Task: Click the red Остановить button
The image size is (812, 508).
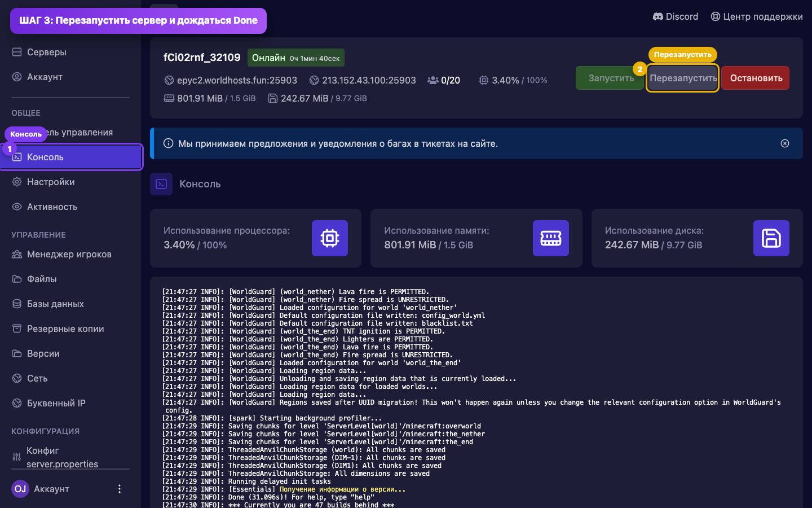Action: [x=756, y=78]
